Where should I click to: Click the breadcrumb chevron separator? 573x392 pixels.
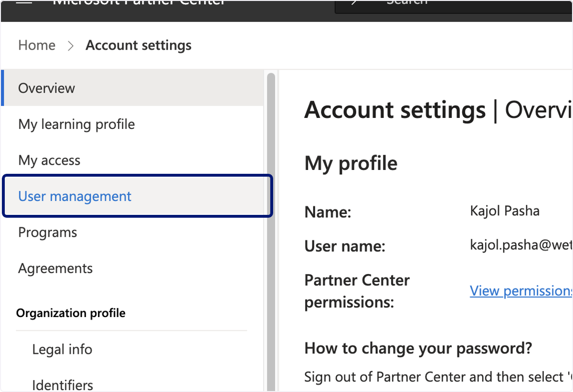click(x=71, y=46)
